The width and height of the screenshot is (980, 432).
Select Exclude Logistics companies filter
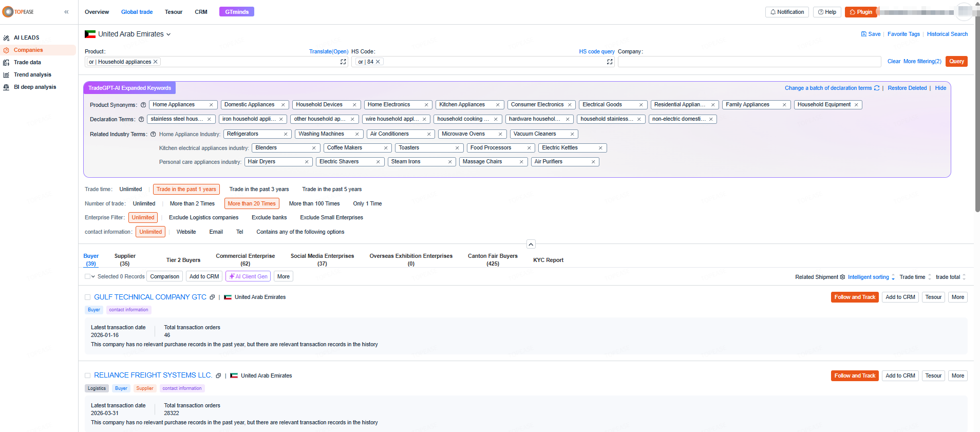(x=204, y=218)
